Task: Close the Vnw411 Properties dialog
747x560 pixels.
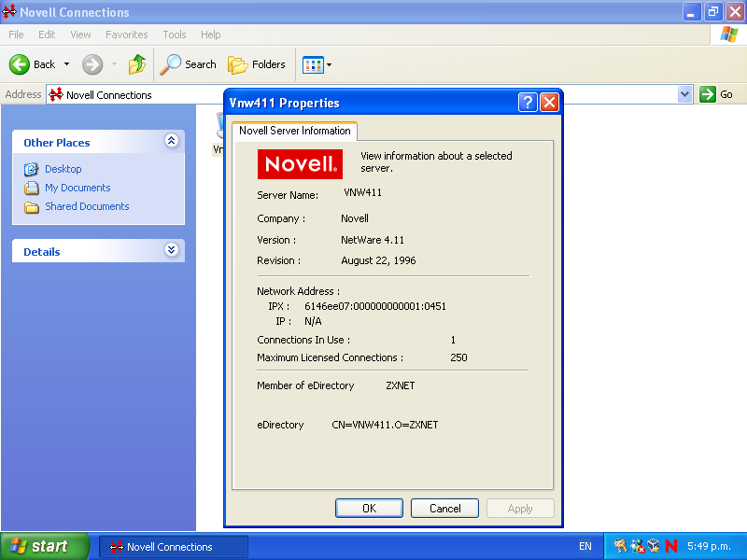Action: coord(549,103)
